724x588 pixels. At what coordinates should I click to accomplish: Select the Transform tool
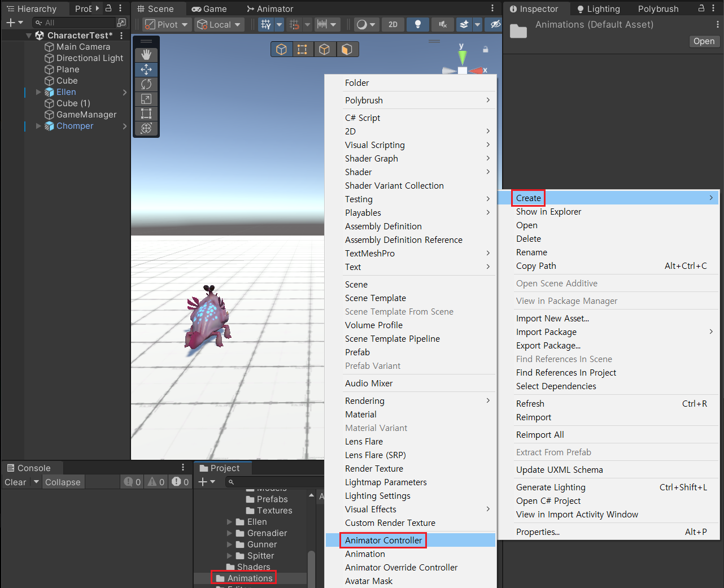pyautogui.click(x=146, y=128)
